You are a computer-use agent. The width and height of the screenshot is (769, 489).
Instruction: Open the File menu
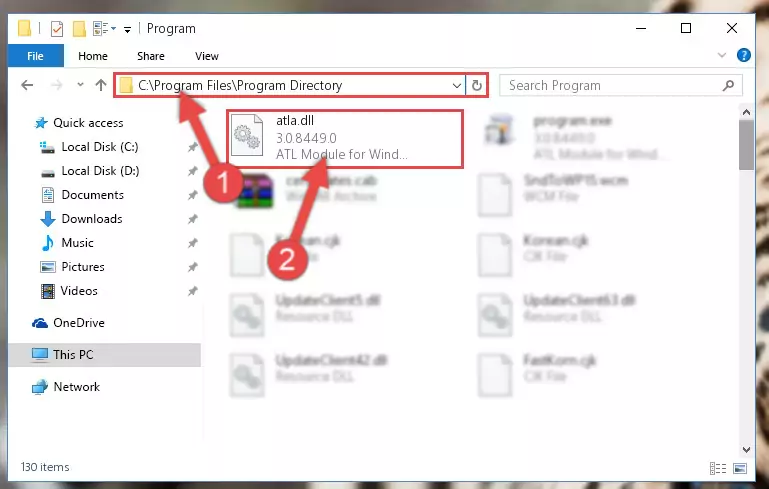[x=35, y=56]
